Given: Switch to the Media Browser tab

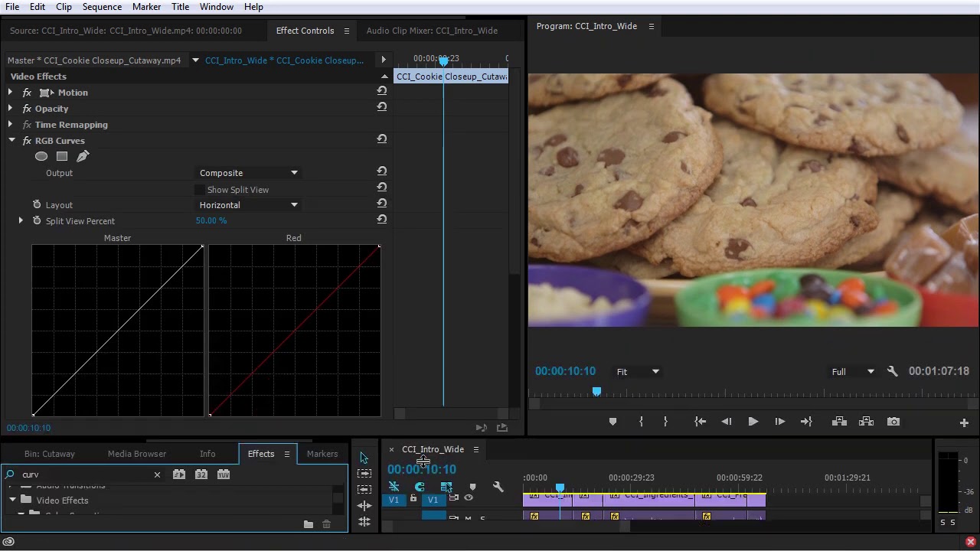Looking at the screenshot, I should click(x=137, y=454).
